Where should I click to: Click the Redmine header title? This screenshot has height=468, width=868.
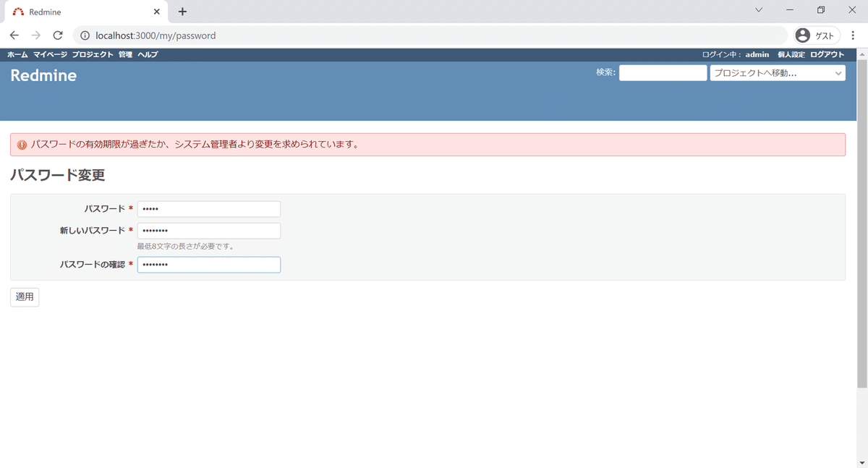pos(43,76)
